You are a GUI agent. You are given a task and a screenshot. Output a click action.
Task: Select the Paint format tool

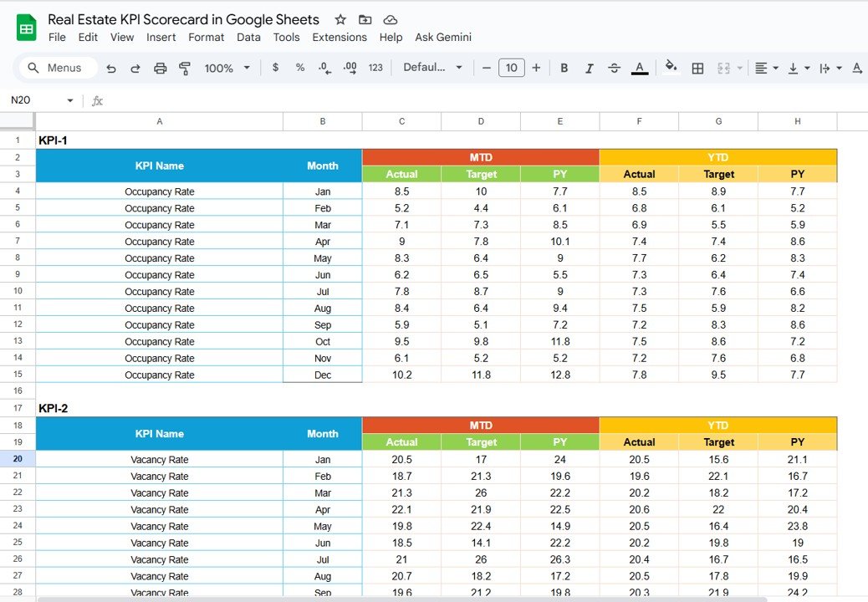point(184,68)
